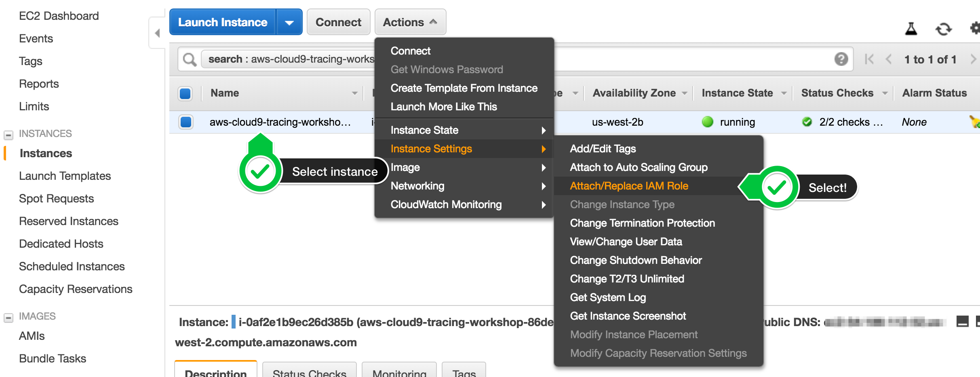Viewport: 980px width, 377px height.
Task: Click the green status checks checkmark
Action: pos(807,122)
